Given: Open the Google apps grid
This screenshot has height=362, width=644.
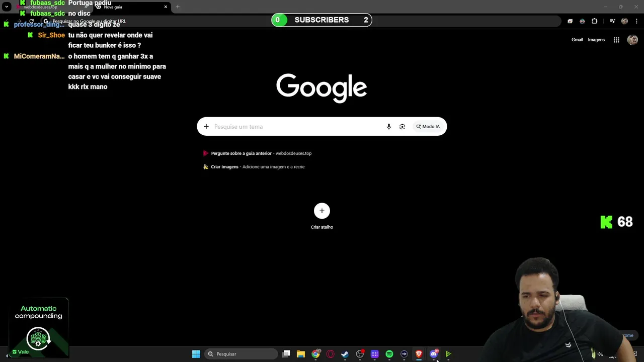Looking at the screenshot, I should 616,40.
